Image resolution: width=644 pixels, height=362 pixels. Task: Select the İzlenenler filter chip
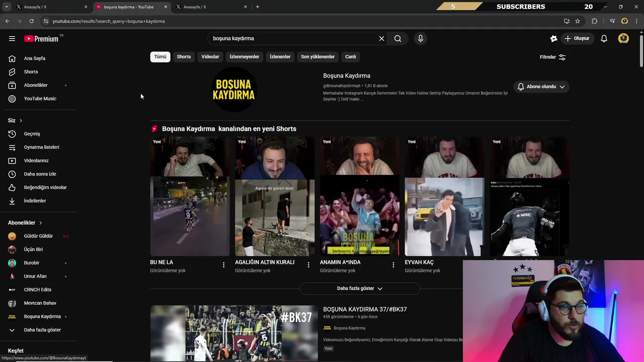tap(280, 57)
